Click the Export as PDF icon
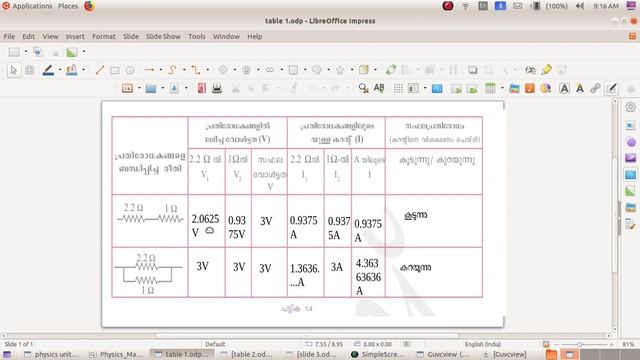Image resolution: width=640 pixels, height=360 pixels. click(202, 88)
